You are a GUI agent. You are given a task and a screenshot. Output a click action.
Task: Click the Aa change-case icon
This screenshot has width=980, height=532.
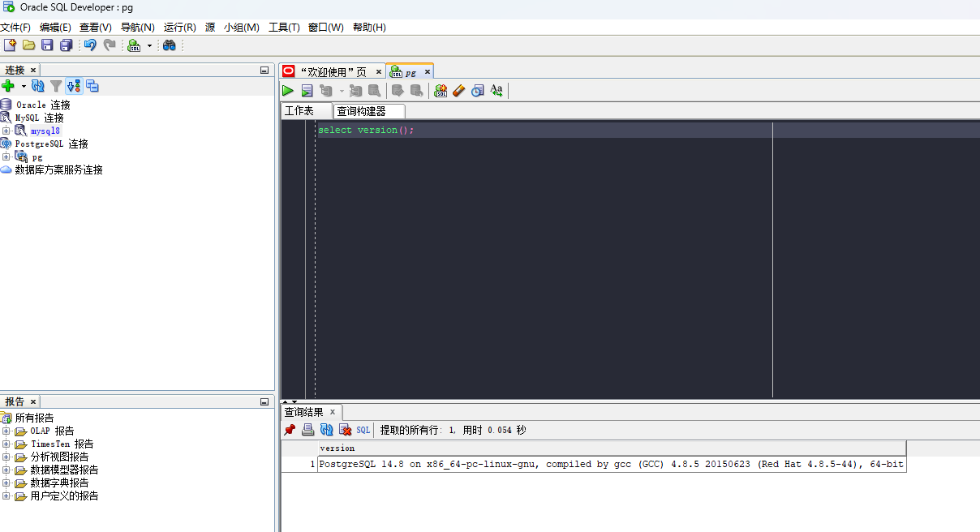tap(496, 91)
